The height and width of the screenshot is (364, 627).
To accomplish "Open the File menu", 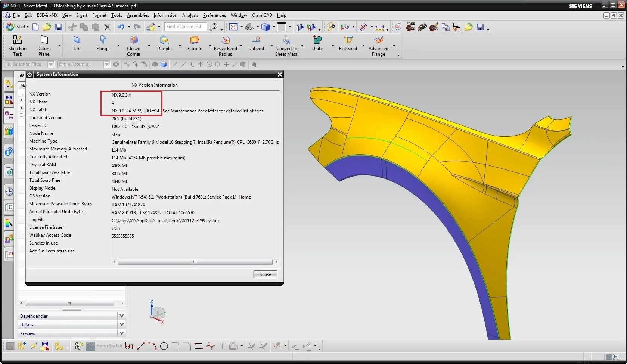I will pos(16,15).
